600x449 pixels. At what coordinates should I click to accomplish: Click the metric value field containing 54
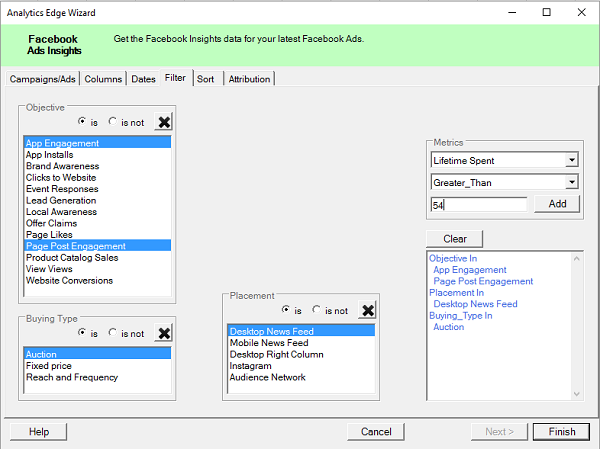click(479, 205)
